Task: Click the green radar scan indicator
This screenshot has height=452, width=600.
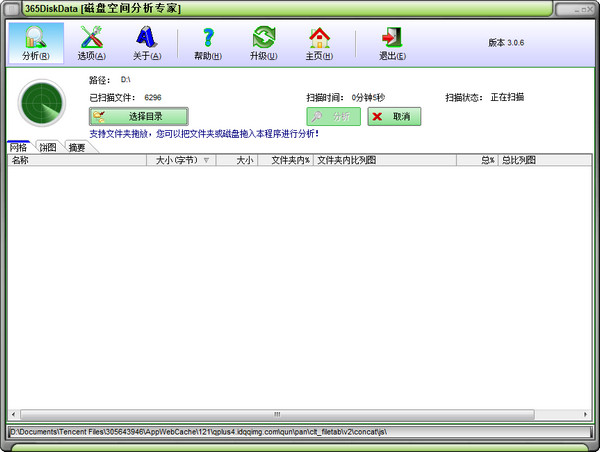Action: coord(42,103)
